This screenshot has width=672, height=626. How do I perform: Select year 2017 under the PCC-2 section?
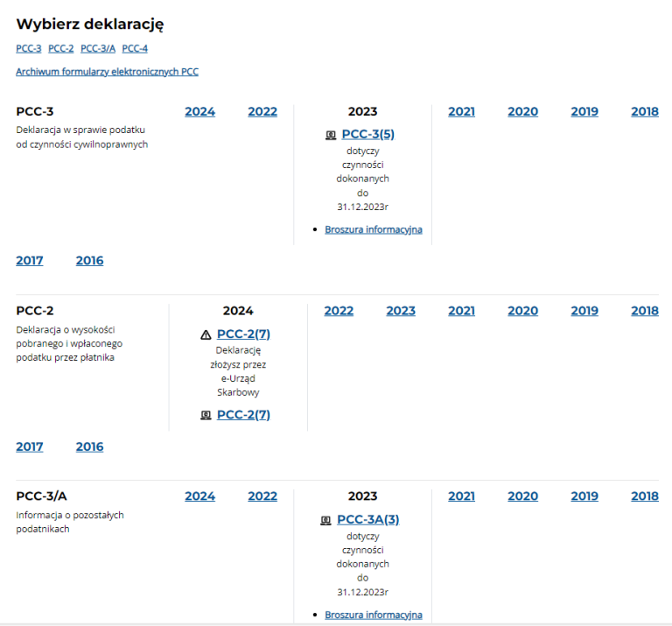point(30,447)
